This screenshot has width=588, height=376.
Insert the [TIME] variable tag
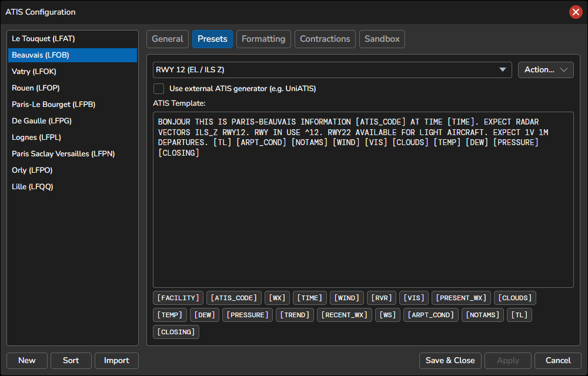[x=310, y=298]
